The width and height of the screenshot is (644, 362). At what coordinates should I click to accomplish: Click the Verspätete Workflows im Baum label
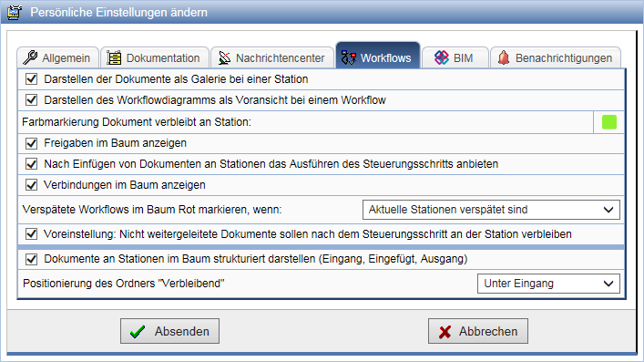(x=152, y=210)
